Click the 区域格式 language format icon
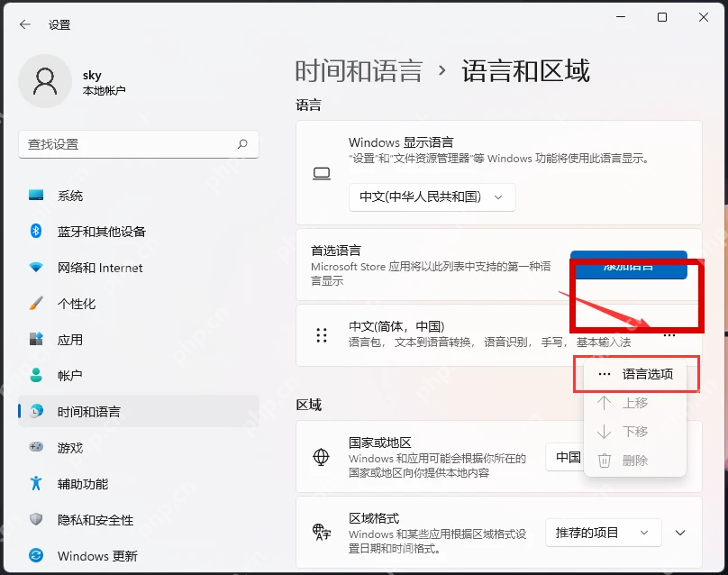The width and height of the screenshot is (728, 575). click(322, 533)
